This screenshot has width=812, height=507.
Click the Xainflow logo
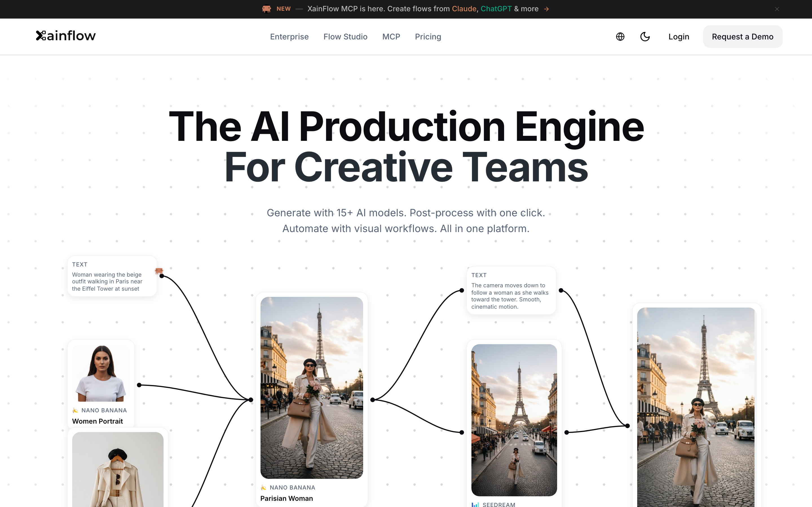coord(66,36)
